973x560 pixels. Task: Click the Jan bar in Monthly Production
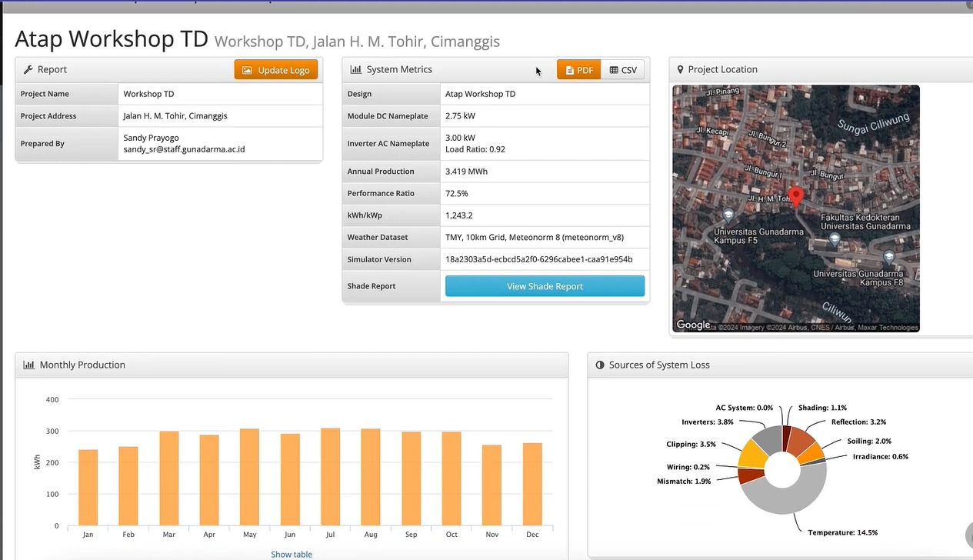coord(88,488)
